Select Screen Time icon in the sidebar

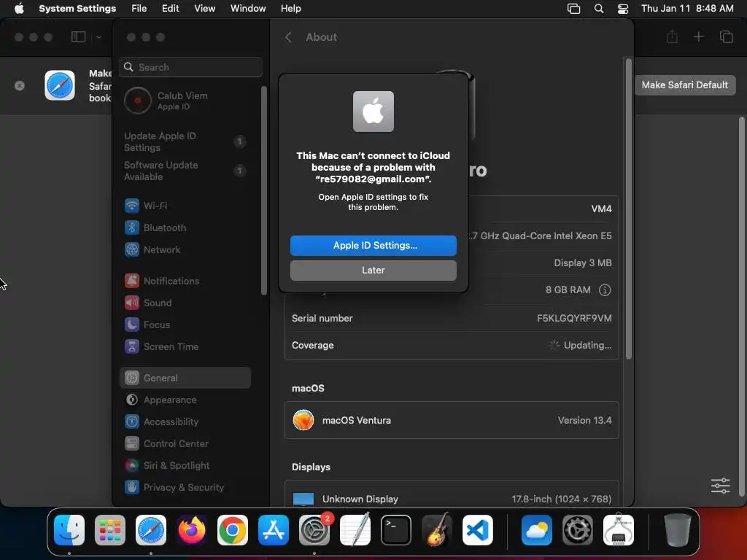click(x=132, y=346)
